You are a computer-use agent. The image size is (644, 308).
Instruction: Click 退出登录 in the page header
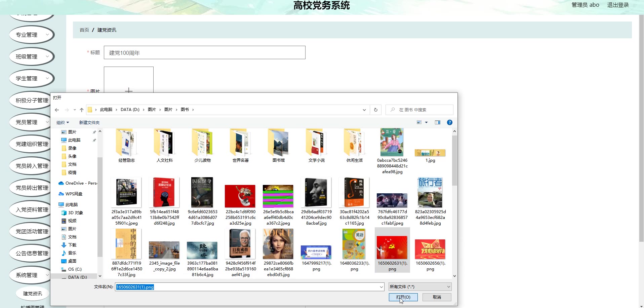[618, 5]
